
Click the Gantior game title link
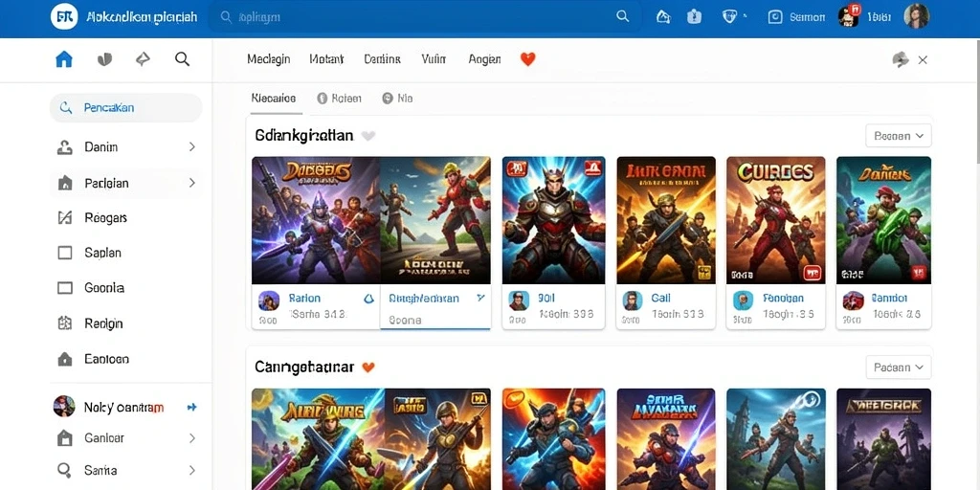889,299
